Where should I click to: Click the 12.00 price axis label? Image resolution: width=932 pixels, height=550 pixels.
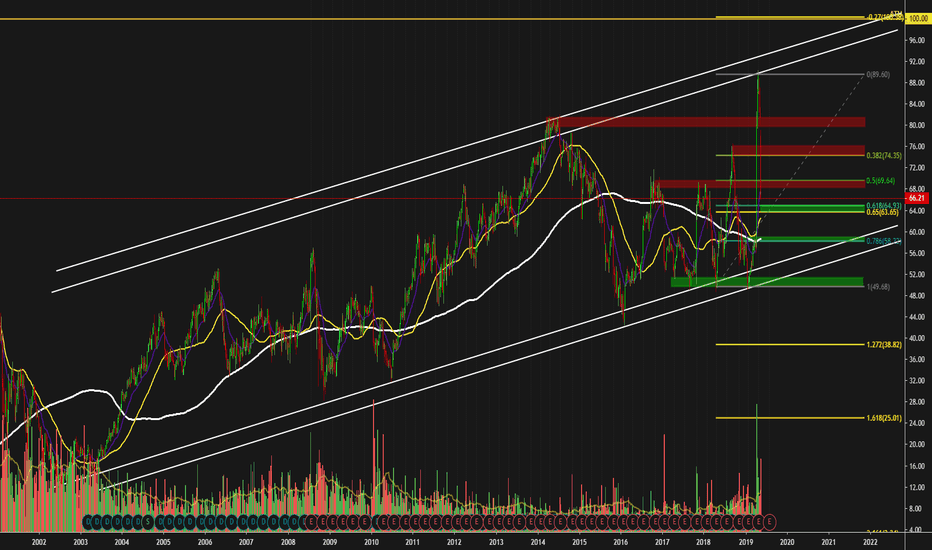pyautogui.click(x=916, y=488)
